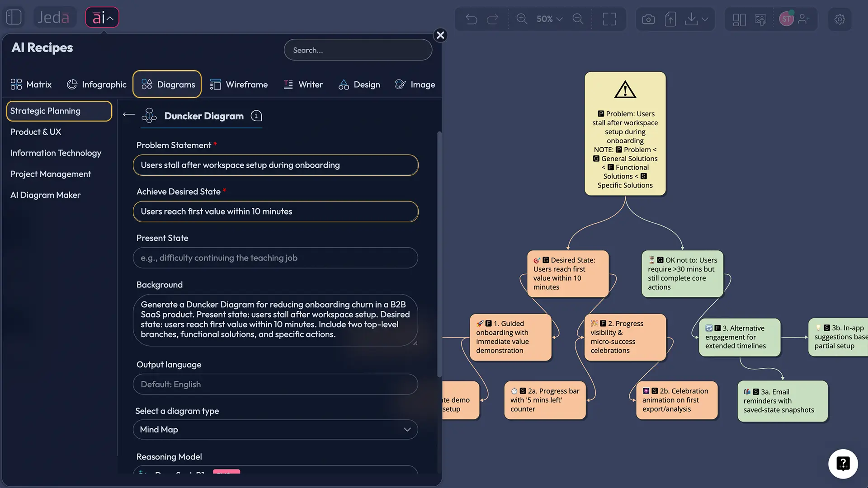Select the AI Diagram Maker category
This screenshot has width=868, height=488.
click(45, 195)
